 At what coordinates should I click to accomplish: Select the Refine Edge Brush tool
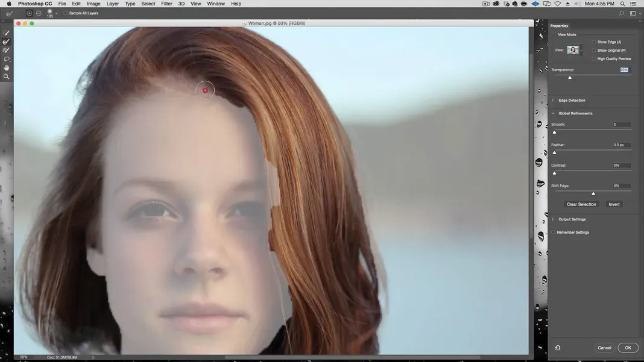6,42
